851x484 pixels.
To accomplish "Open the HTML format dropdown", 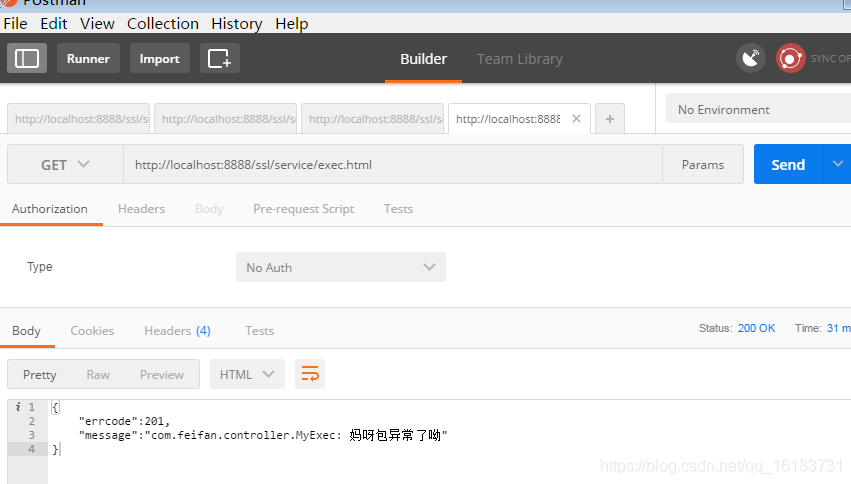I will [247, 374].
